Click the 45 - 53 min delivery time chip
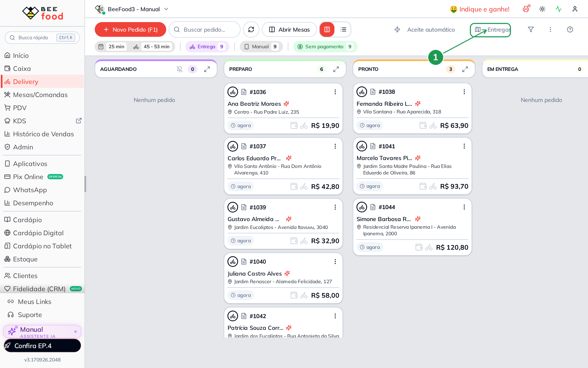Screen dimensions: 588x368 [x=152, y=47]
